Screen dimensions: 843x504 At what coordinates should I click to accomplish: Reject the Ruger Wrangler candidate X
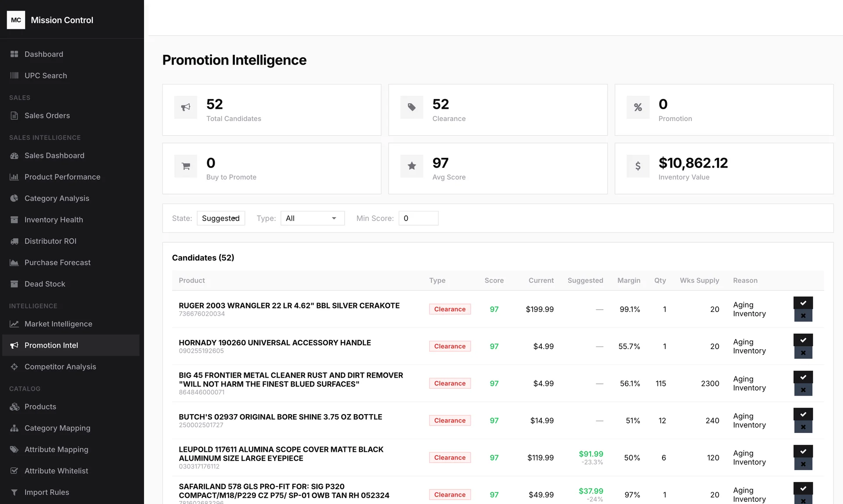click(803, 315)
